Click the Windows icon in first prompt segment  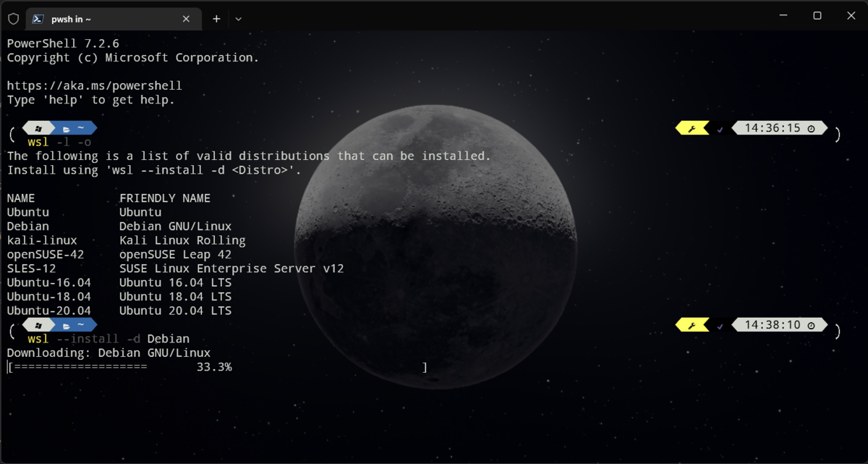[x=39, y=129]
